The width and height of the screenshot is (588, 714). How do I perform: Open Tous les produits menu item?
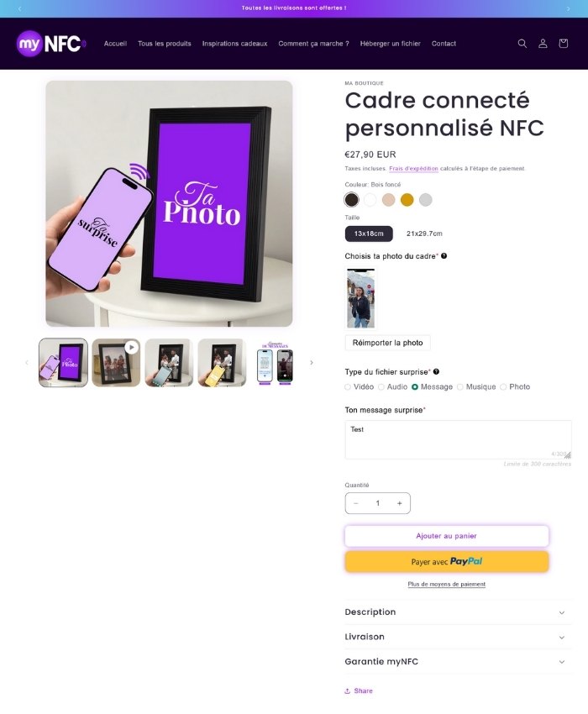tap(165, 44)
